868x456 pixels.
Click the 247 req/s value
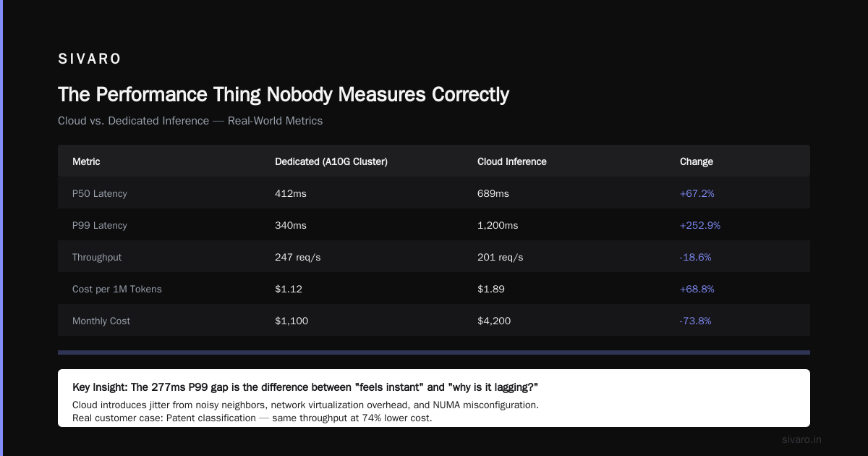point(298,257)
